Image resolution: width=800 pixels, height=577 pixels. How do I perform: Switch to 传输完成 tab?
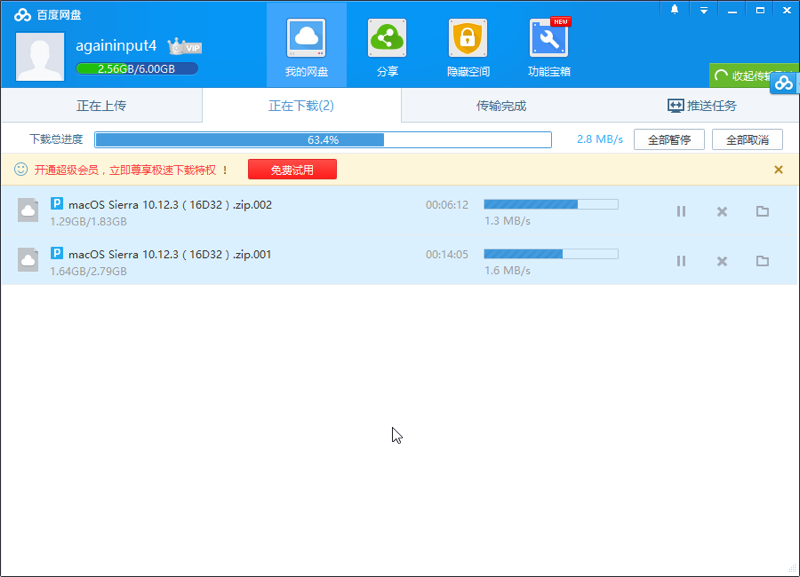pos(501,106)
